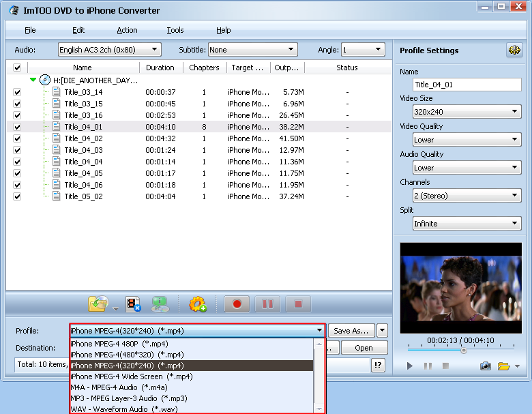Uncheck Title_03_14 checkbox

(17, 92)
